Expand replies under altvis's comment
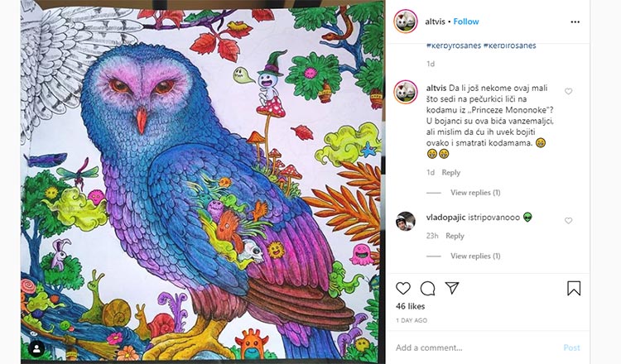621x364 pixels. click(x=474, y=193)
